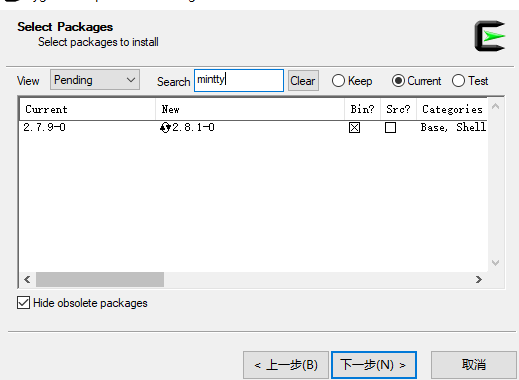Click the Src? column header
Screen dimensions: 519x380
pos(398,109)
